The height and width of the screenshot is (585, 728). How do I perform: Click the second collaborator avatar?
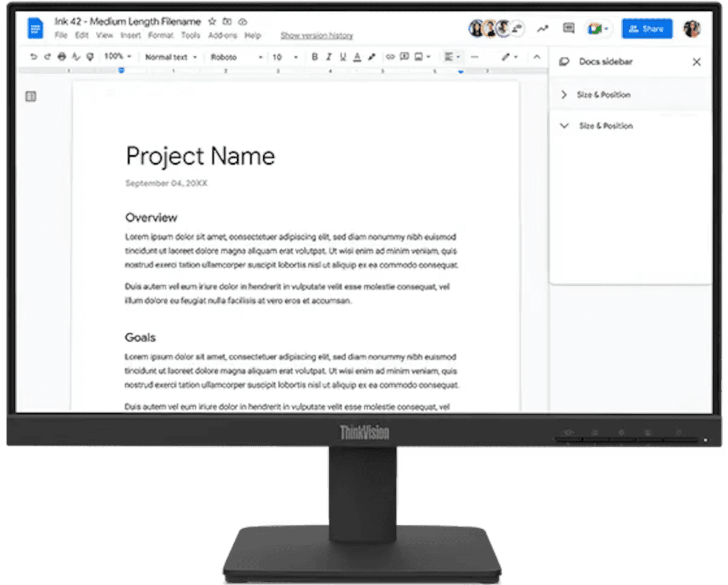(490, 29)
